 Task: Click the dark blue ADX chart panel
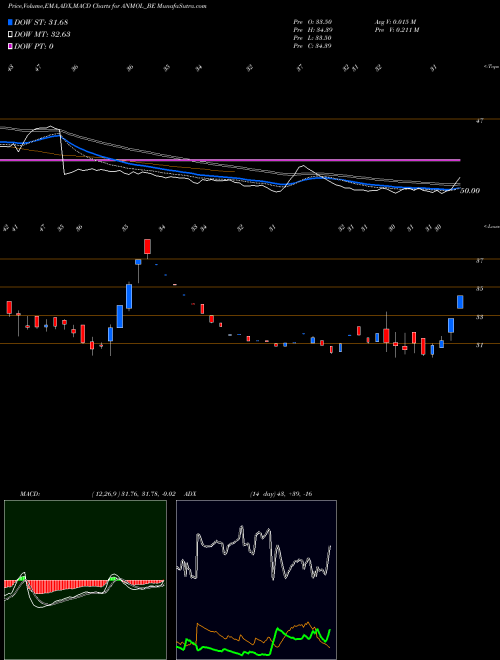(x=256, y=580)
